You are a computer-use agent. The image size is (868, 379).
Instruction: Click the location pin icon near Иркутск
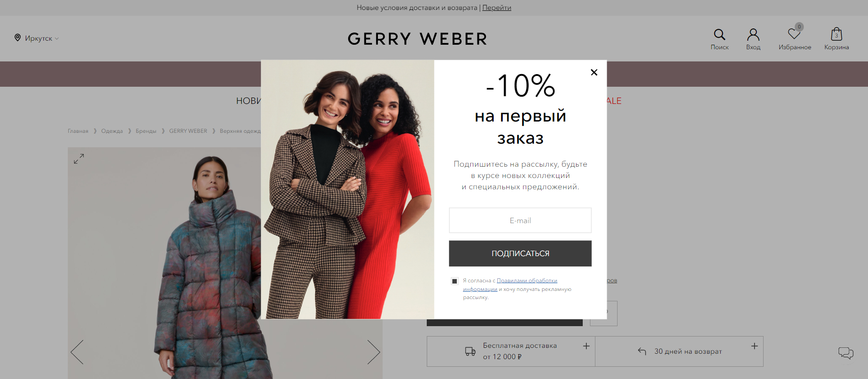pyautogui.click(x=18, y=37)
